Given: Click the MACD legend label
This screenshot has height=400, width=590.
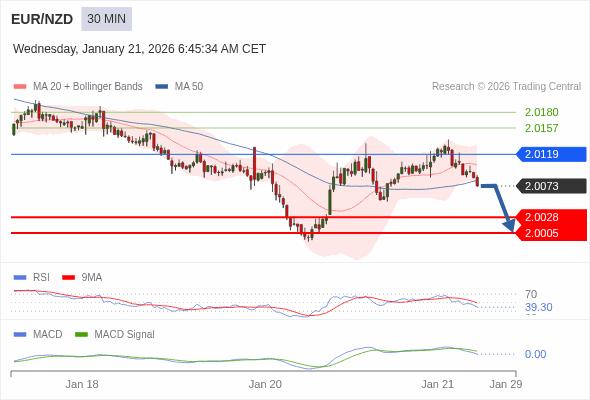Looking at the screenshot, I should pyautogui.click(x=48, y=335).
